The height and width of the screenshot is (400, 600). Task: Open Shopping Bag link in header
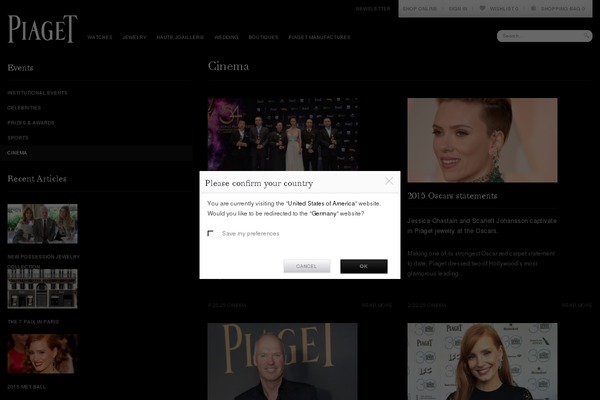[x=563, y=8]
